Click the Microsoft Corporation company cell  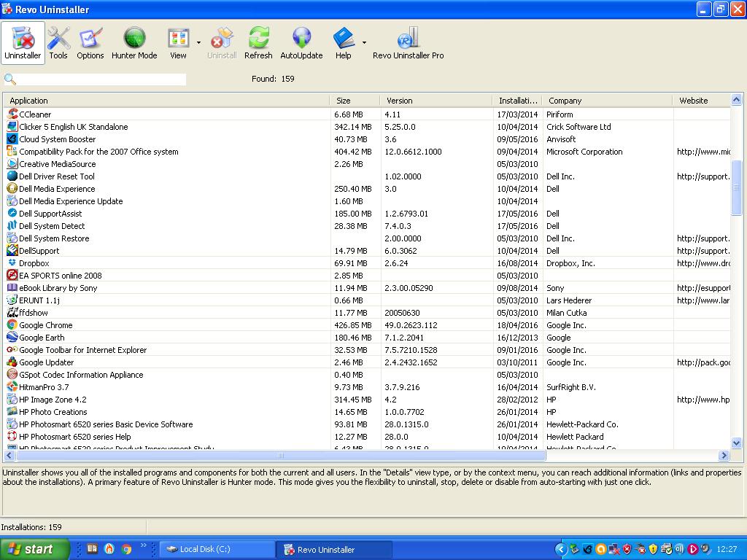tap(584, 152)
